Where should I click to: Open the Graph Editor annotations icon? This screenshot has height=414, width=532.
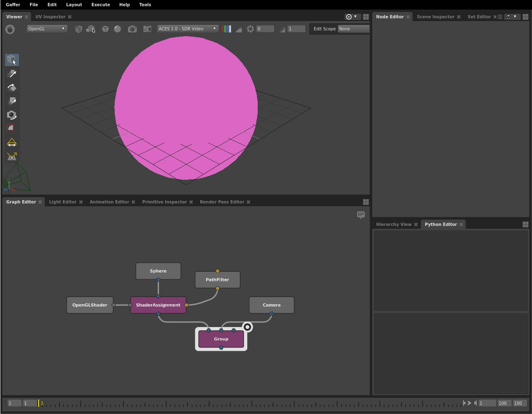tap(361, 215)
